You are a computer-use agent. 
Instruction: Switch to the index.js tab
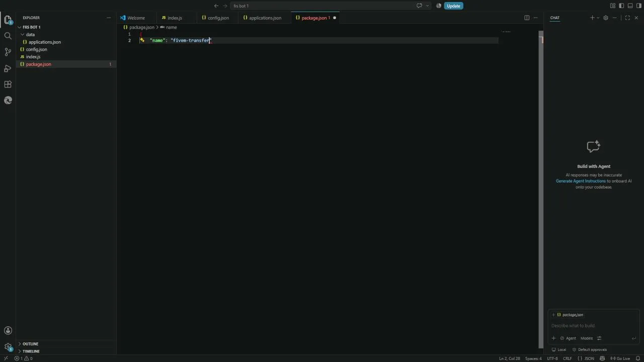[x=175, y=18]
